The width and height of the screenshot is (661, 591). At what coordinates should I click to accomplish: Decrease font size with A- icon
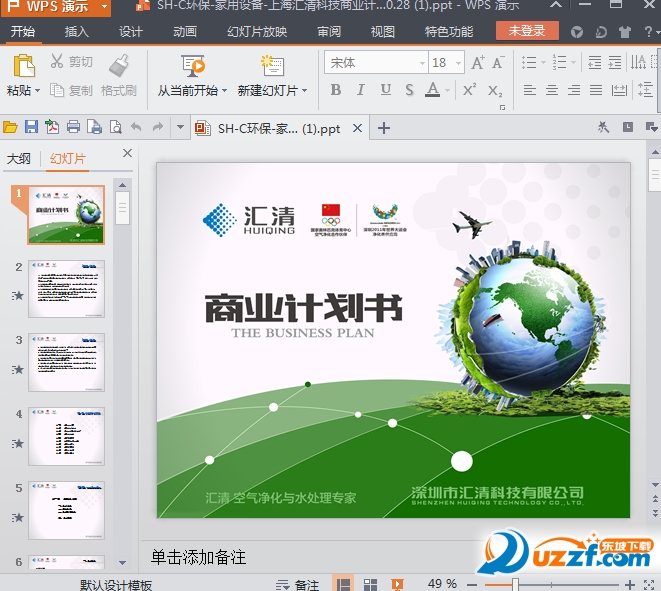(x=498, y=63)
